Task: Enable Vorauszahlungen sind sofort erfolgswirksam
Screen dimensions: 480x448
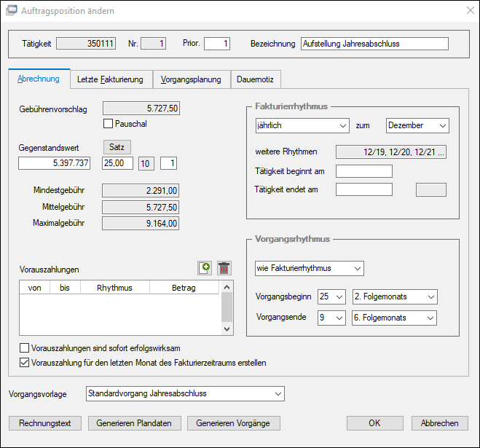Action: click(24, 348)
